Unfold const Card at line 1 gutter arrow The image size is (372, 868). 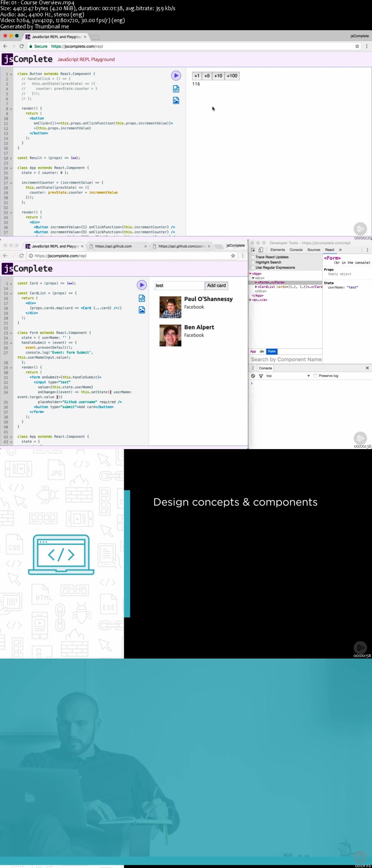tap(11, 284)
